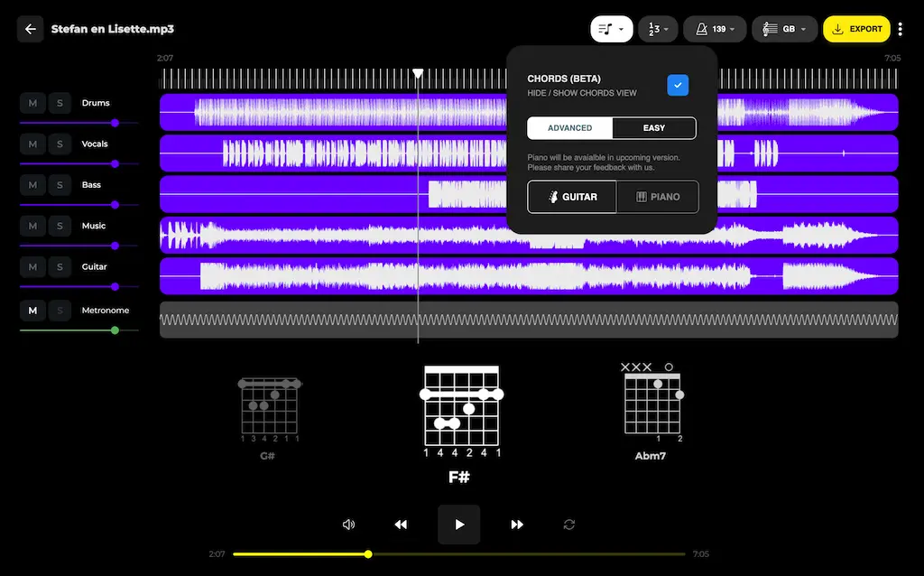The height and width of the screenshot is (576, 924).
Task: Click the Bass volume slider handle
Action: click(x=115, y=205)
